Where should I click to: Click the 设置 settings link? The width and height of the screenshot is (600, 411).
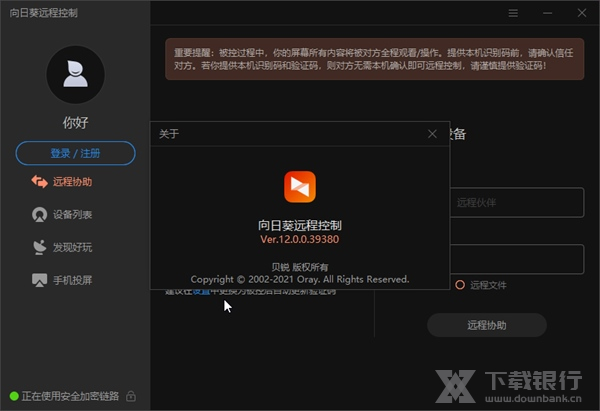tap(200, 291)
